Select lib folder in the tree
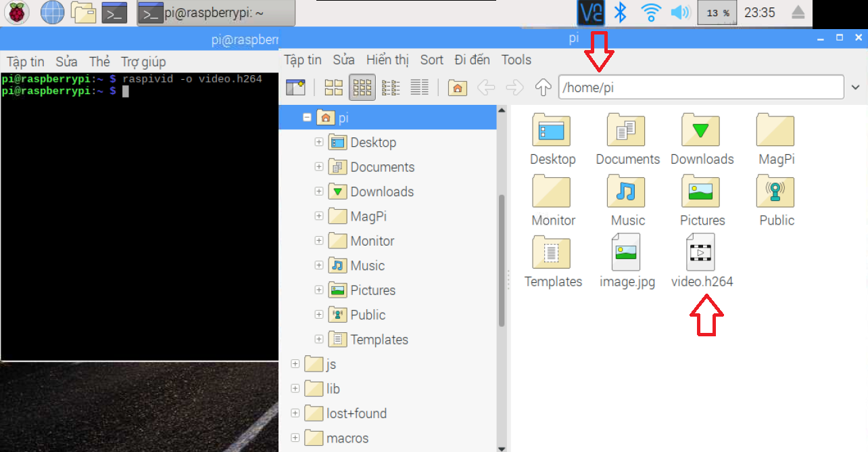Image resolution: width=868 pixels, height=452 pixels. (322, 389)
